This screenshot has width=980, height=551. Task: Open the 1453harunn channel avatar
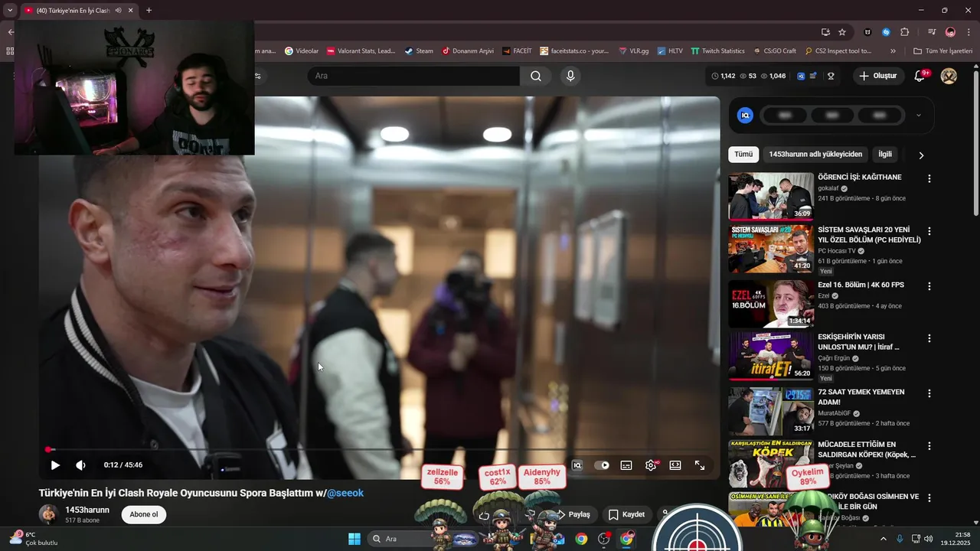coord(49,514)
